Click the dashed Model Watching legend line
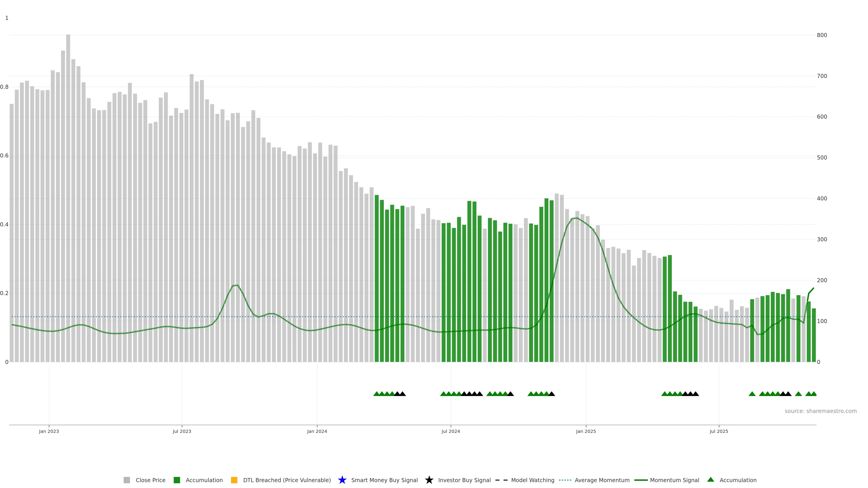Image resolution: width=868 pixels, height=488 pixels. point(501,480)
